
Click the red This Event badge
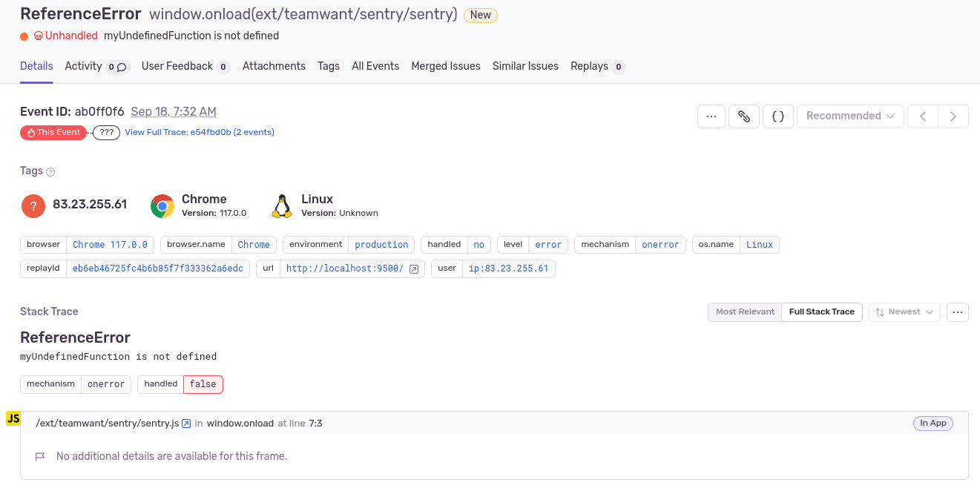tap(53, 133)
